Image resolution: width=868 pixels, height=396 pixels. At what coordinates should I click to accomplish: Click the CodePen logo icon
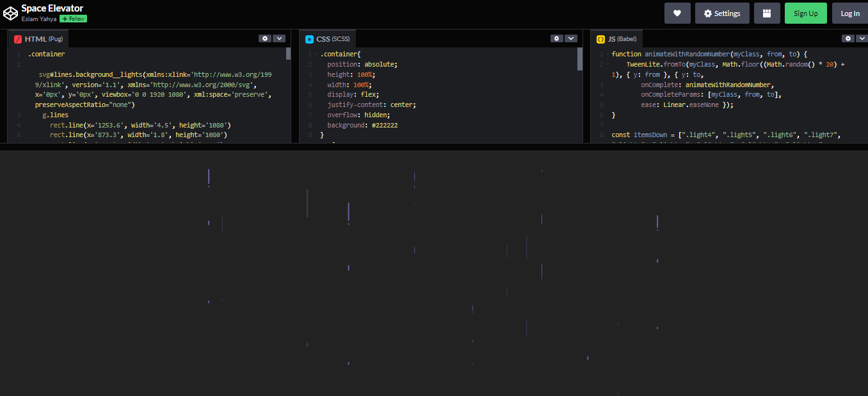point(10,12)
